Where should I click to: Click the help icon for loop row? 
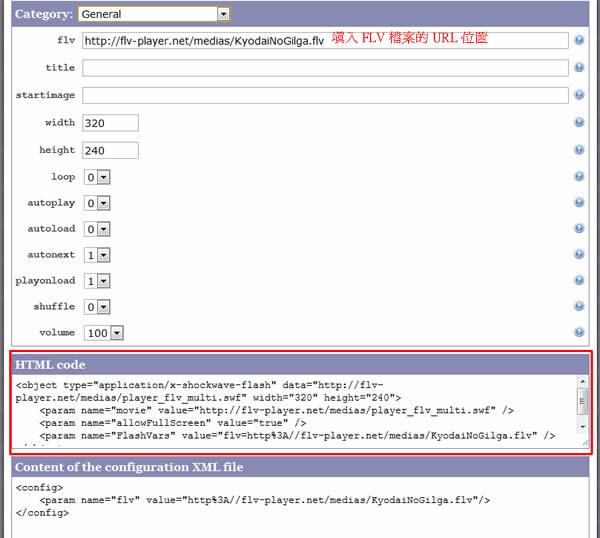click(x=579, y=177)
